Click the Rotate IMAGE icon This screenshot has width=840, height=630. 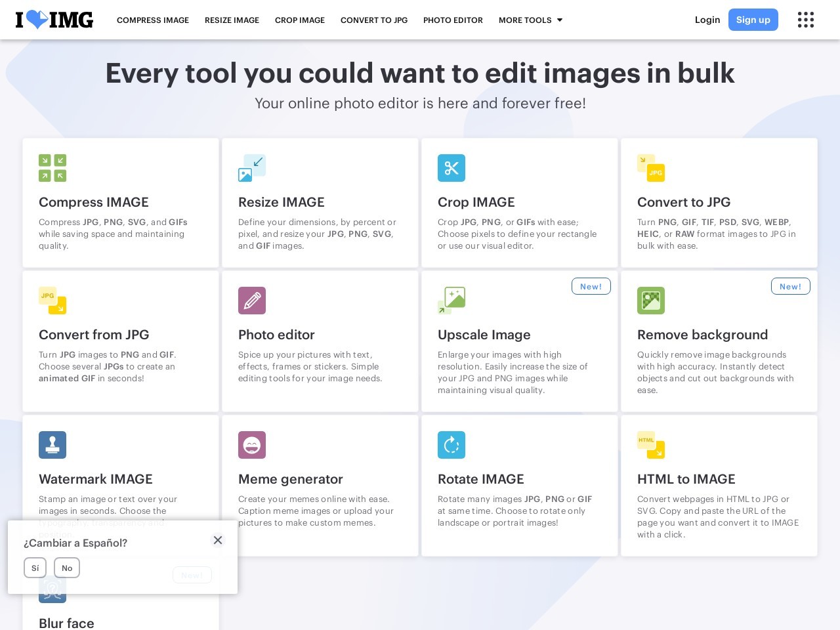coord(451,445)
